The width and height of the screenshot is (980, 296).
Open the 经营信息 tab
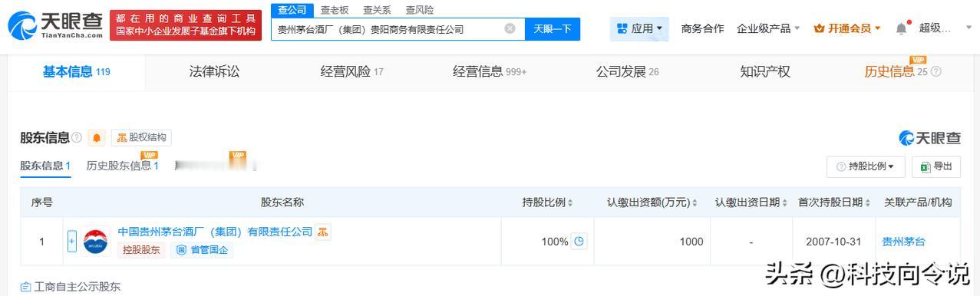pos(490,72)
